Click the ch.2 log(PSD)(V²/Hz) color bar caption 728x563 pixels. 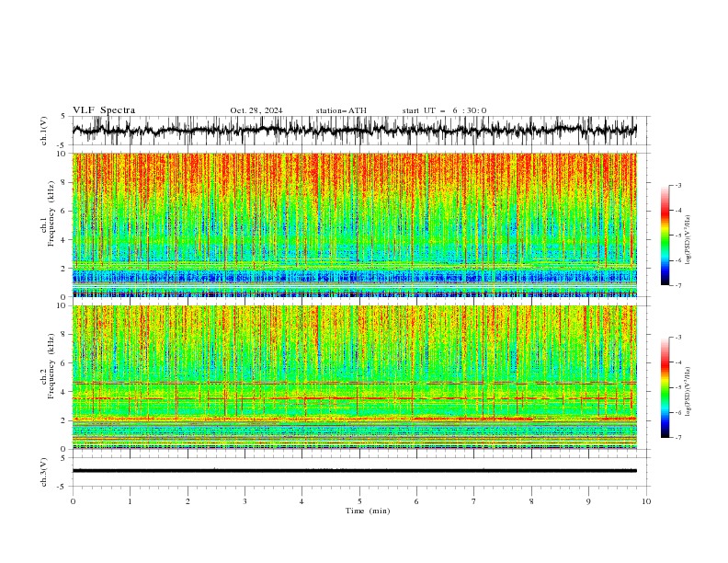(x=688, y=392)
